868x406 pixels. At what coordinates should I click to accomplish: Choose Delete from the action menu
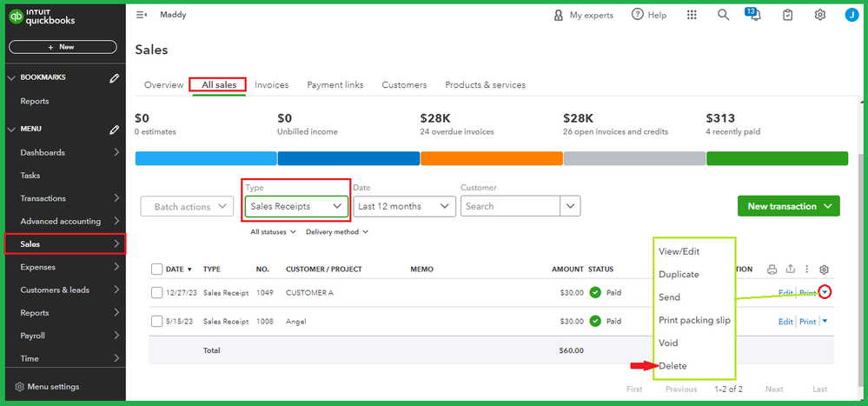pos(673,366)
